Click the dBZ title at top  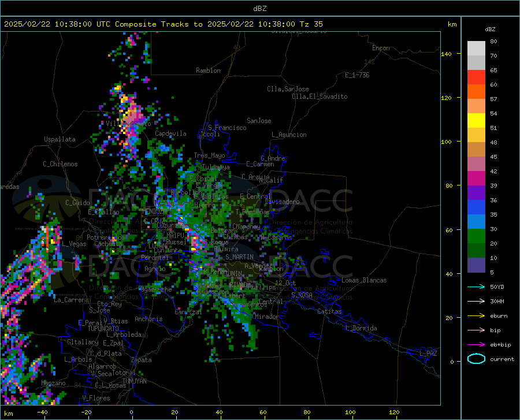[x=259, y=9]
